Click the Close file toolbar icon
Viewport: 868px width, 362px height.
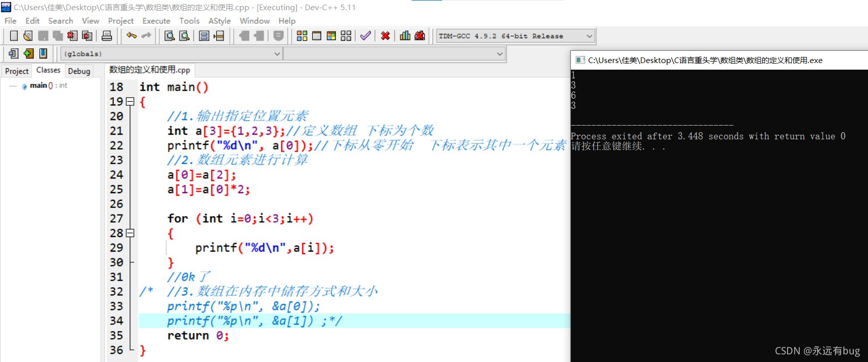(x=72, y=36)
